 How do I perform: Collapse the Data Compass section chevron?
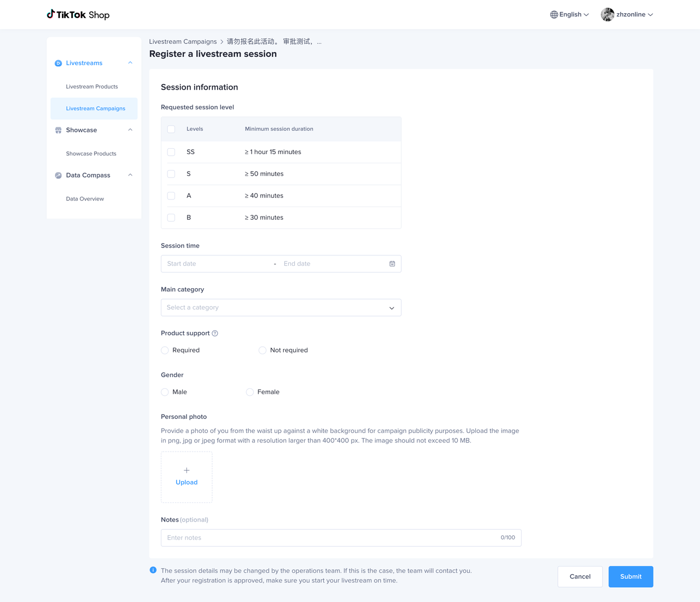130,175
